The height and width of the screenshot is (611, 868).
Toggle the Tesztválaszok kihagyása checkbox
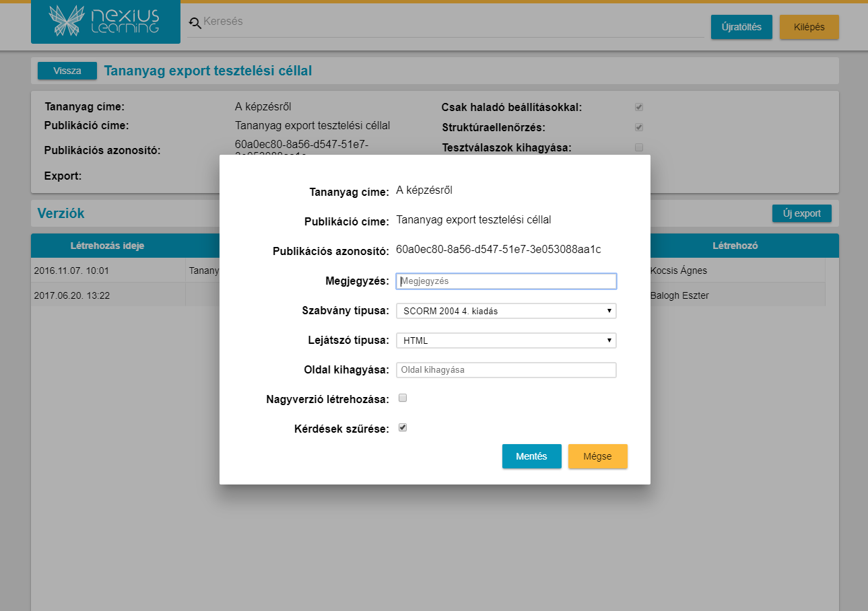pyautogui.click(x=639, y=147)
